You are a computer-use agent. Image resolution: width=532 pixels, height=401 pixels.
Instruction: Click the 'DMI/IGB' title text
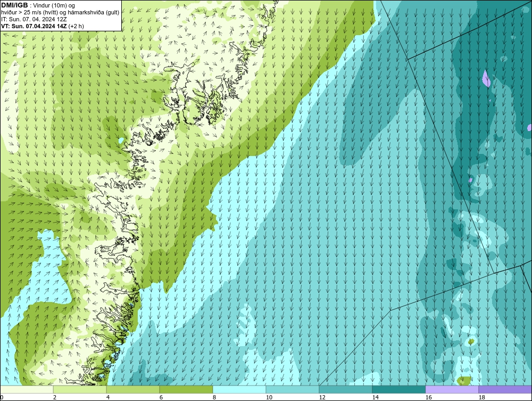14,5
